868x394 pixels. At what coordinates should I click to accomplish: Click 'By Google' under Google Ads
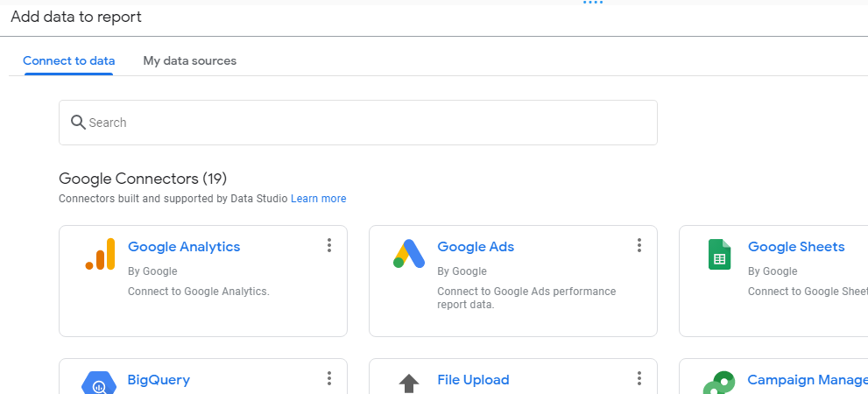point(462,271)
